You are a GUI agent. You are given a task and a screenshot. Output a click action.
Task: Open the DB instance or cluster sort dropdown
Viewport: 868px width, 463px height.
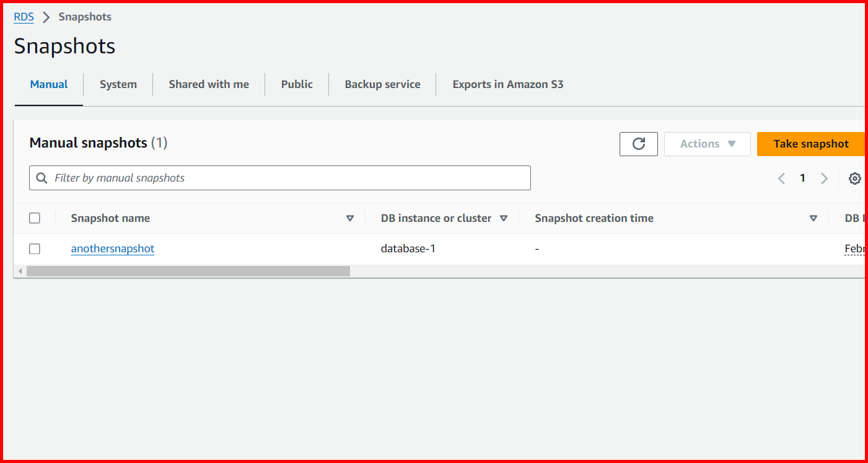504,218
